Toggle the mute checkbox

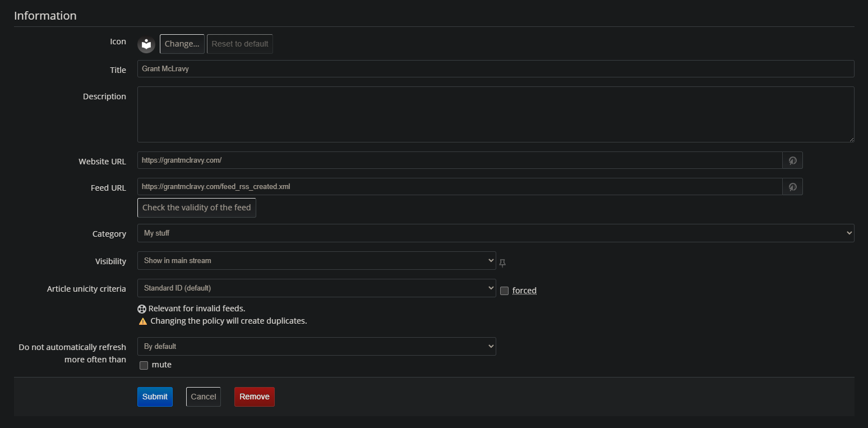(144, 365)
